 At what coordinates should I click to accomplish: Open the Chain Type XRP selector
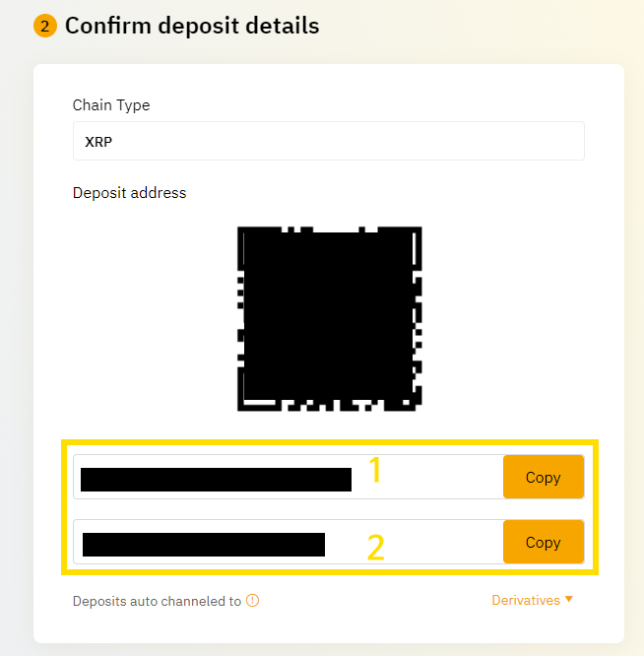329,141
